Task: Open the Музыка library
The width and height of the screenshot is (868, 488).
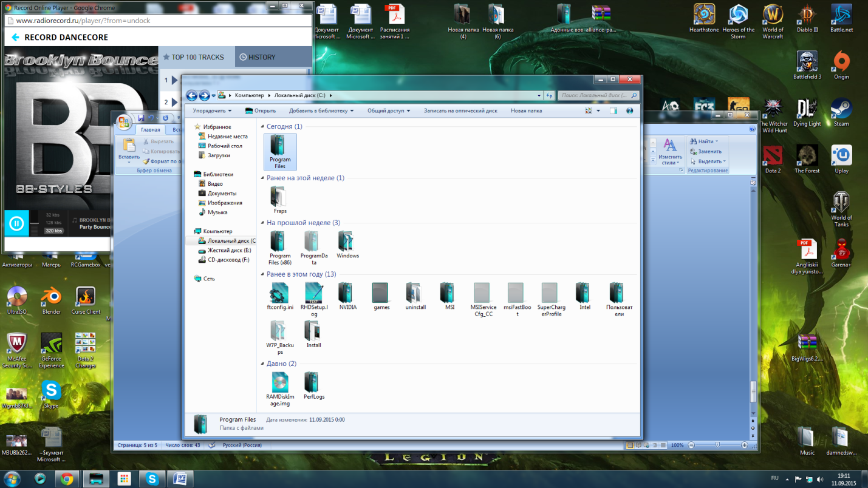Action: pyautogui.click(x=213, y=212)
